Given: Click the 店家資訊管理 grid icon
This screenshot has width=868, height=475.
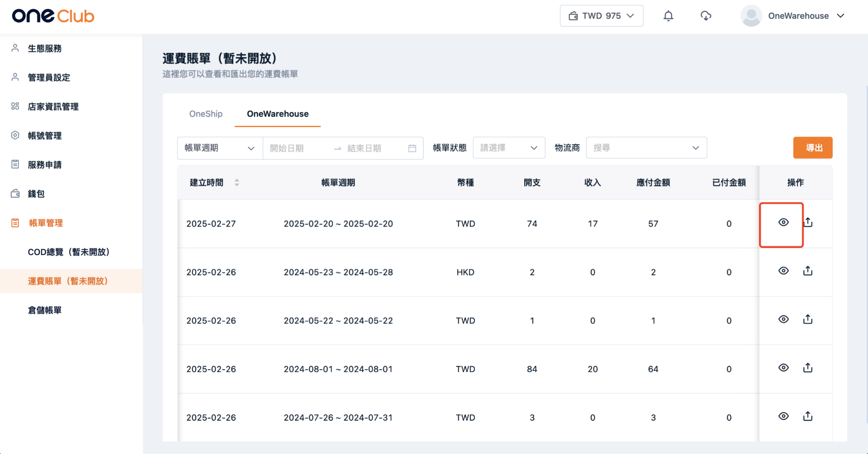Looking at the screenshot, I should [15, 106].
